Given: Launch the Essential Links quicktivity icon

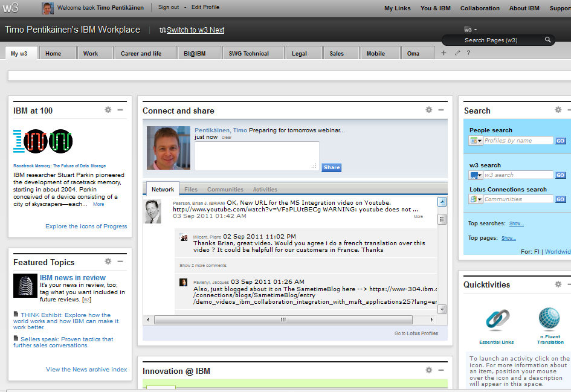Looking at the screenshot, I should (497, 320).
